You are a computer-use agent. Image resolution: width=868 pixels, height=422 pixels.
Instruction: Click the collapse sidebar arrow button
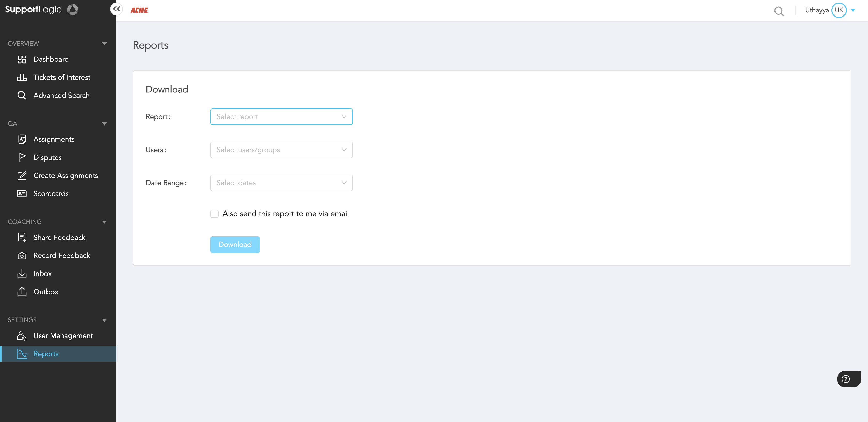[x=116, y=9]
